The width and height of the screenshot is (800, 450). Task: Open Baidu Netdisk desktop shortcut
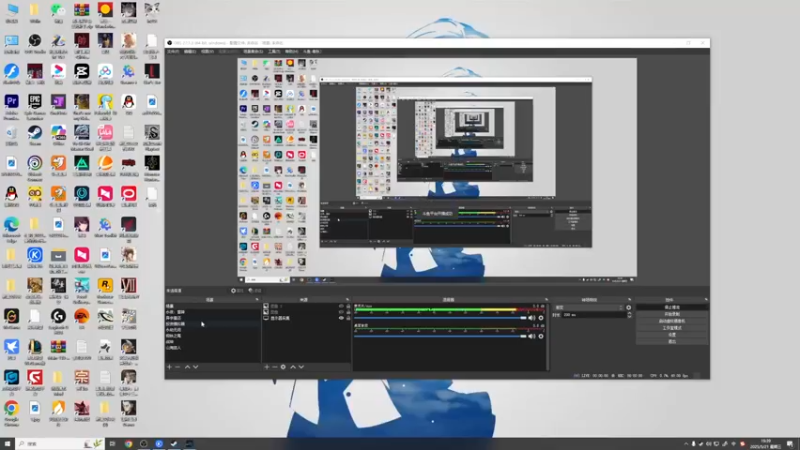coord(105,74)
